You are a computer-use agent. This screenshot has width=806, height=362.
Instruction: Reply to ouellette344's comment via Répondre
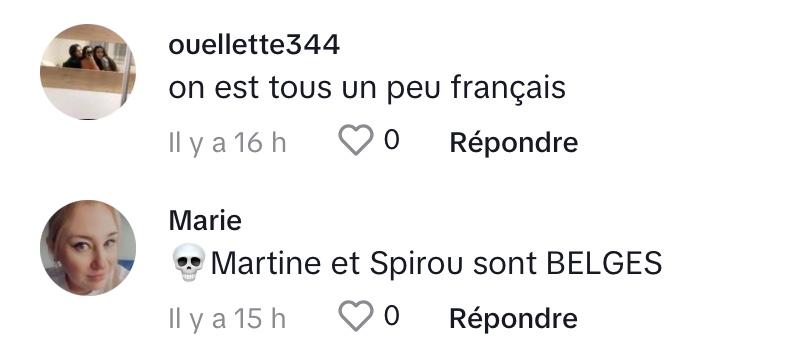514,142
